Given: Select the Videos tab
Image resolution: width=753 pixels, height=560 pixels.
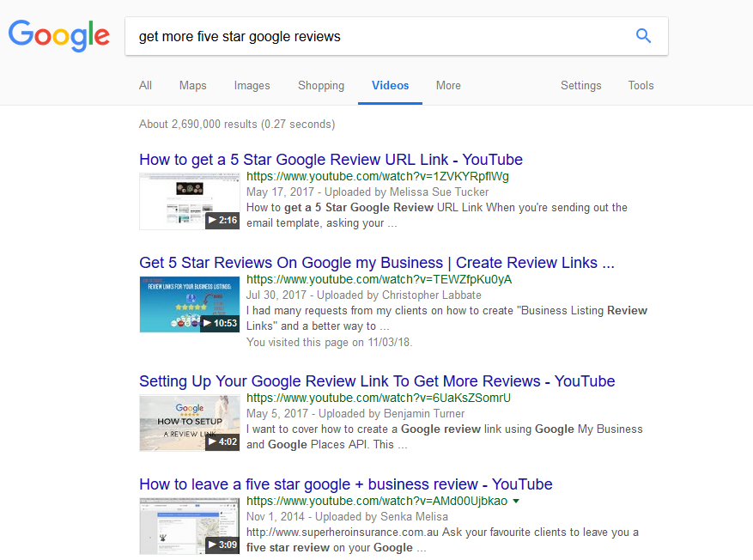Looking at the screenshot, I should point(391,86).
